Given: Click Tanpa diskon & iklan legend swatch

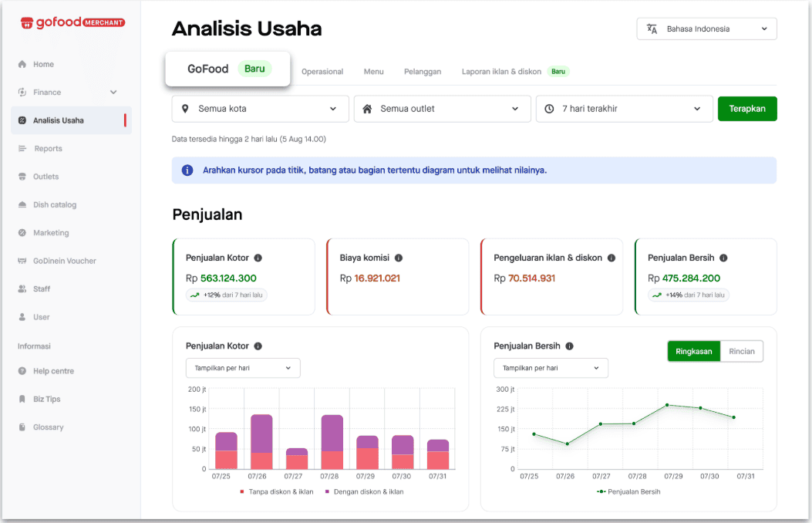Looking at the screenshot, I should (x=242, y=492).
